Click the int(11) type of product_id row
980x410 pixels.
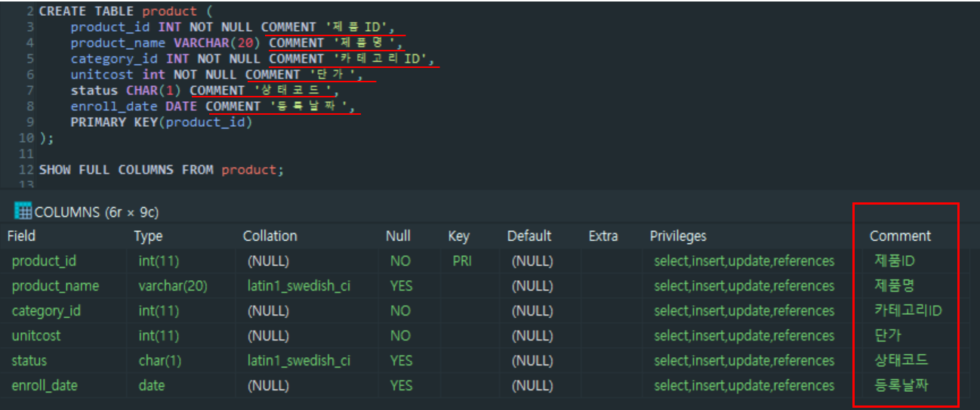(159, 261)
